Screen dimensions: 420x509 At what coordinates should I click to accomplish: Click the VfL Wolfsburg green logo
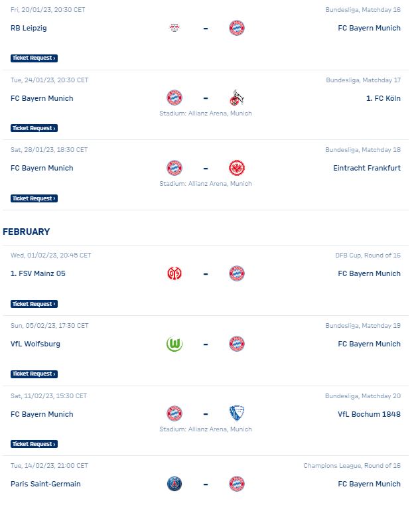(175, 344)
